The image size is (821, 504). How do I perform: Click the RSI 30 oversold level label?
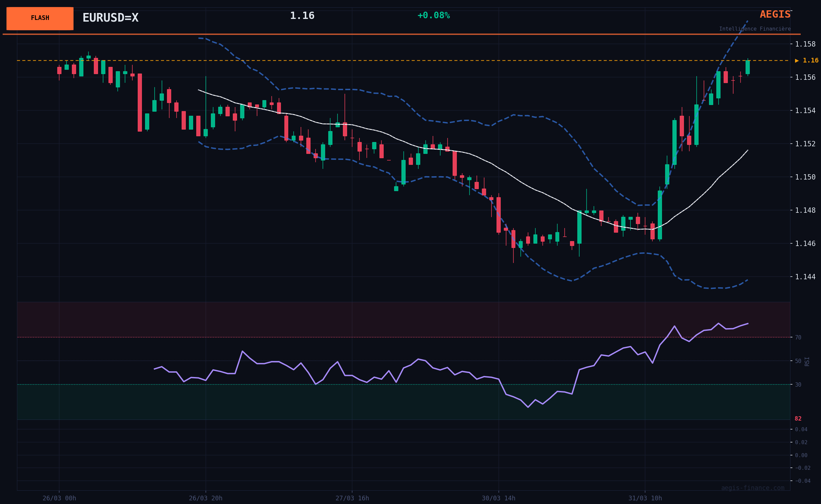[x=798, y=384]
